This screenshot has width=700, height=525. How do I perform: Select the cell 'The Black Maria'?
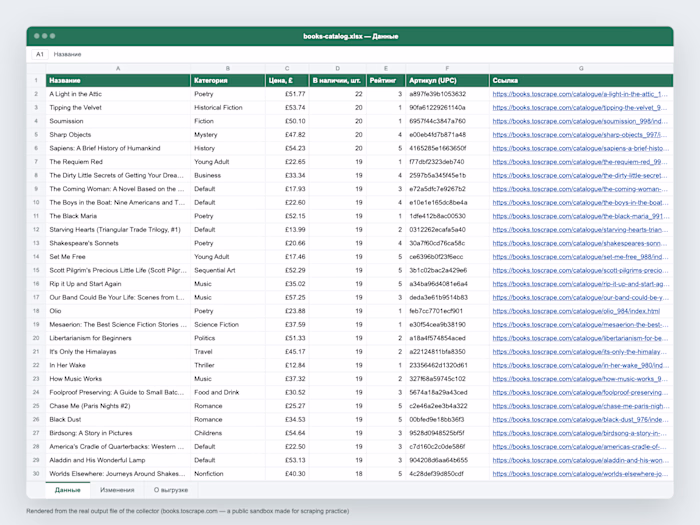point(118,216)
